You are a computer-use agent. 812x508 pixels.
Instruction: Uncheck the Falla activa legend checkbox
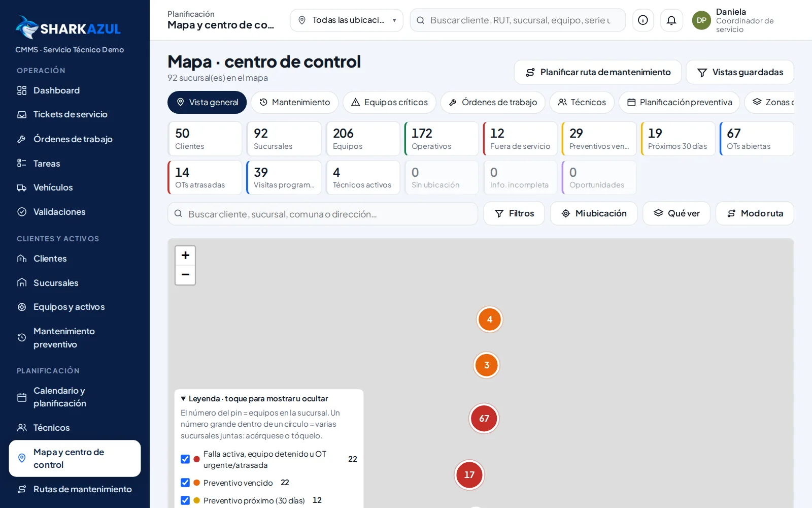tap(185, 459)
